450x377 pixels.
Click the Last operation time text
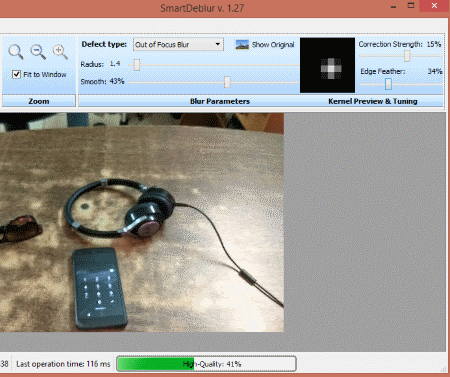coord(63,364)
